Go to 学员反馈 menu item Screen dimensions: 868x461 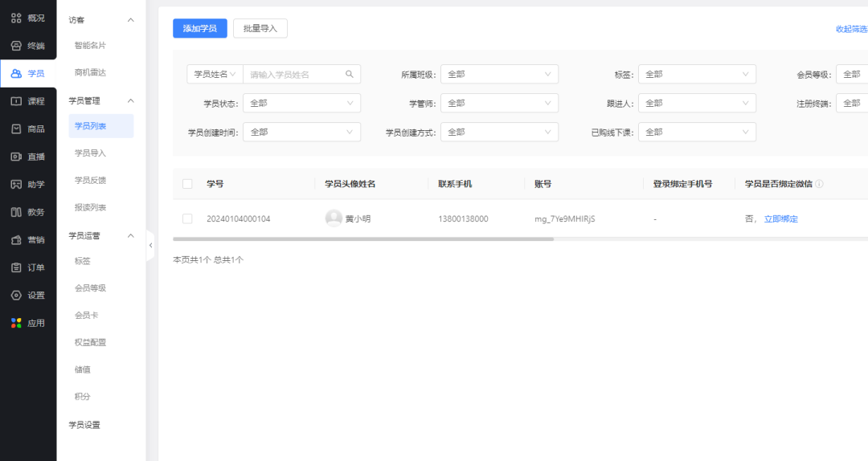[x=90, y=181]
